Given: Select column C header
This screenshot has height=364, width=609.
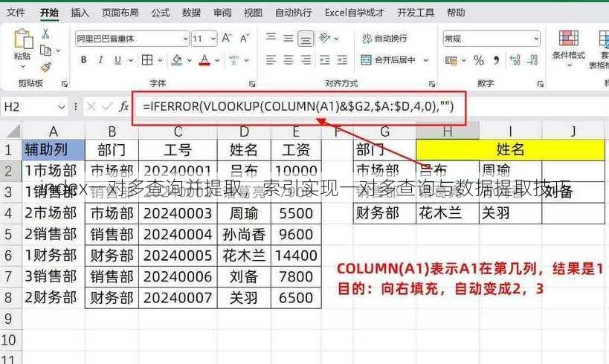Looking at the screenshot, I should tap(178, 131).
